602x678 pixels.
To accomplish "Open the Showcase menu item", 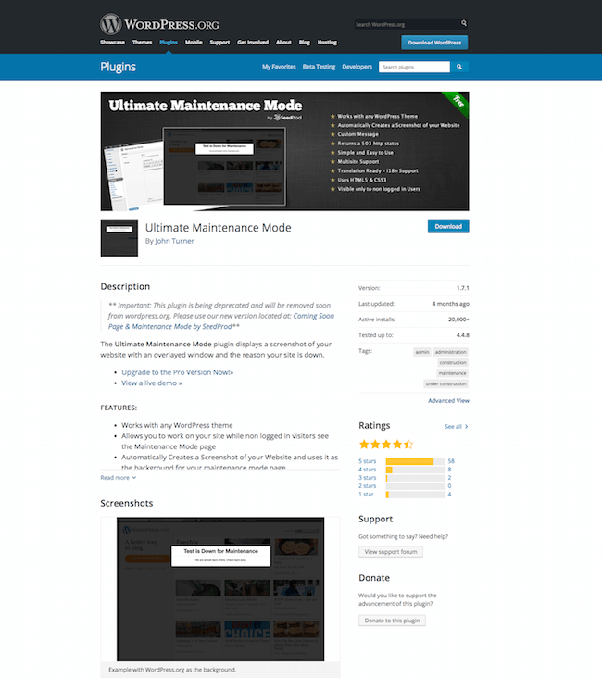I will pos(112,42).
